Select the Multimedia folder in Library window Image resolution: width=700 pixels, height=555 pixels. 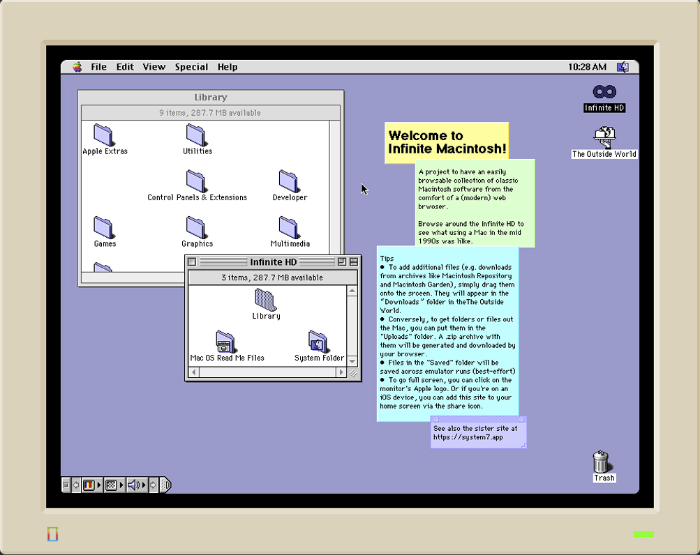click(x=289, y=227)
